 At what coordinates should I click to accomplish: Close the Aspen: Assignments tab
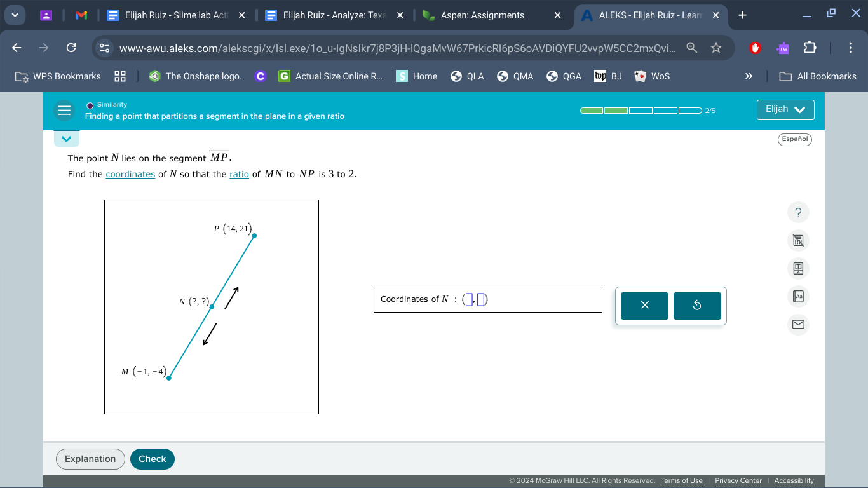point(557,15)
